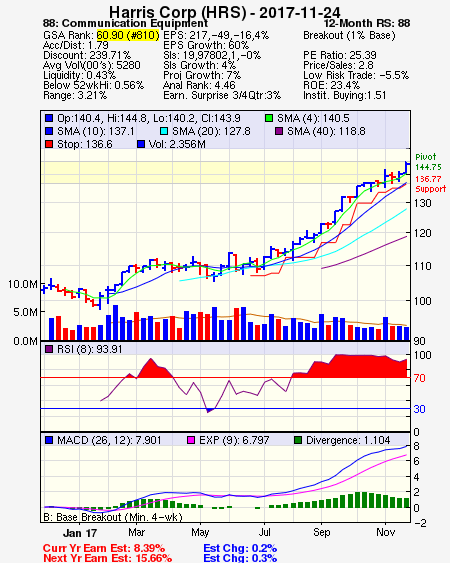The width and height of the screenshot is (450, 563).
Task: Click the highlighted GSA Rank 60.90 (#810)
Action: tap(128, 35)
